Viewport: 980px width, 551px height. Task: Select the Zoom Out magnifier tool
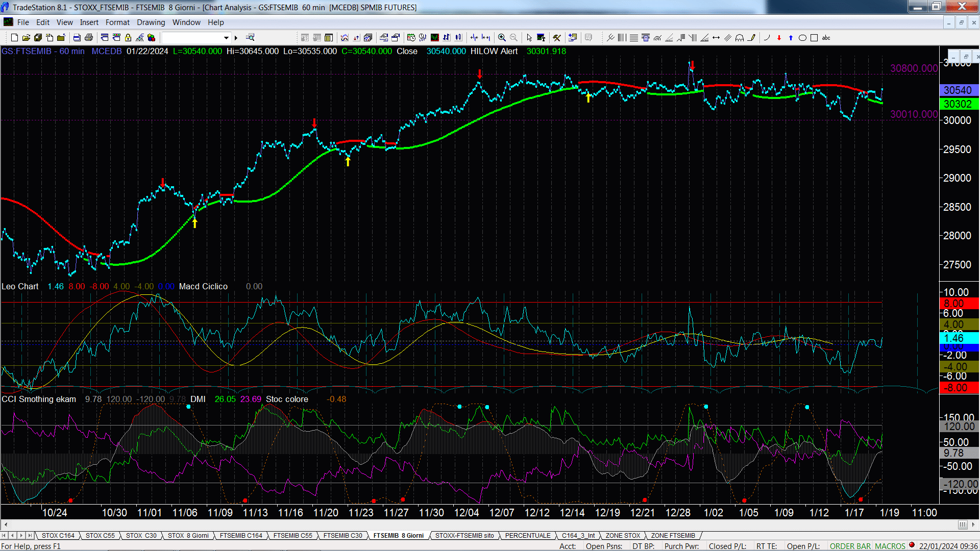pos(514,38)
